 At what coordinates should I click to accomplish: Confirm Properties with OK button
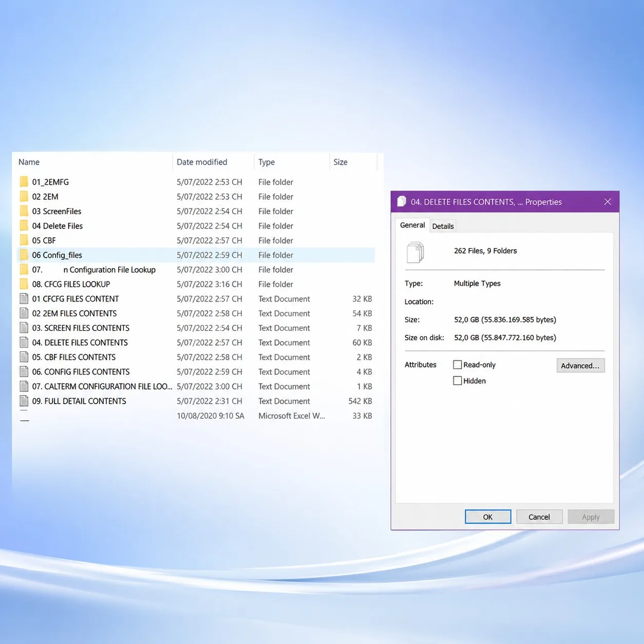[x=488, y=517]
